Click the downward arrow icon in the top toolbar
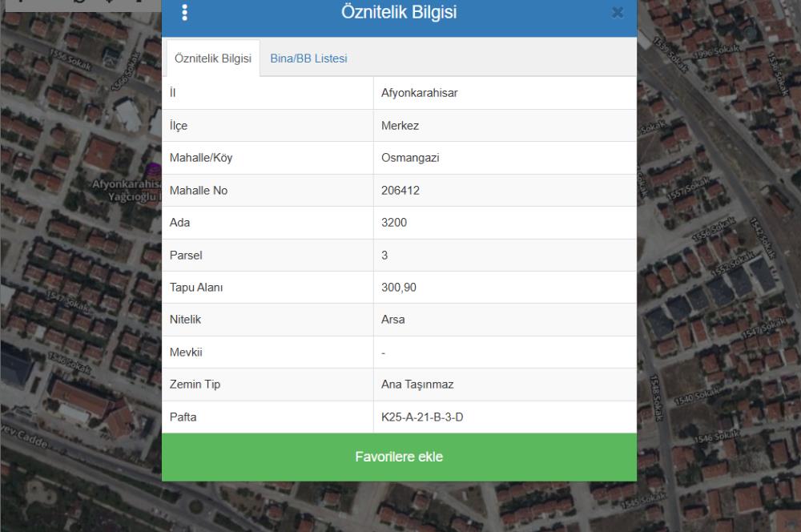The width and height of the screenshot is (801, 532). coord(110,4)
